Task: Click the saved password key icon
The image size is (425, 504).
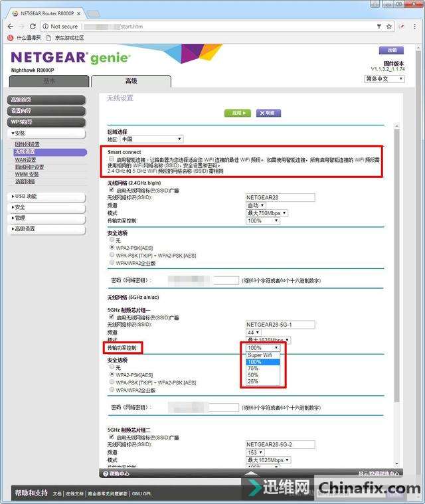Action: pos(379,27)
